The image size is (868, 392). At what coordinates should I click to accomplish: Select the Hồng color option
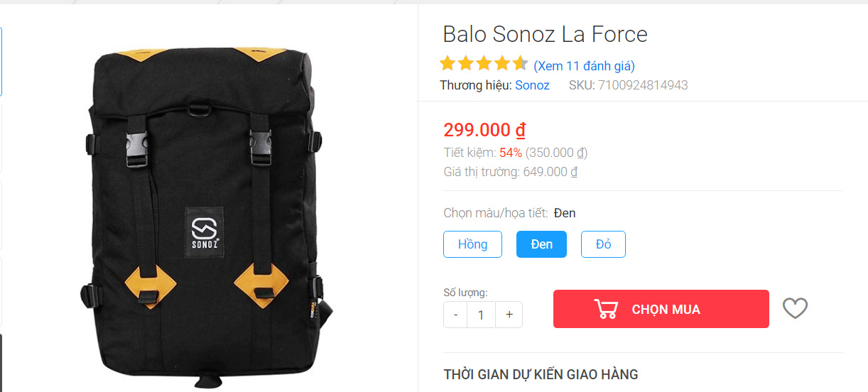pos(472,244)
